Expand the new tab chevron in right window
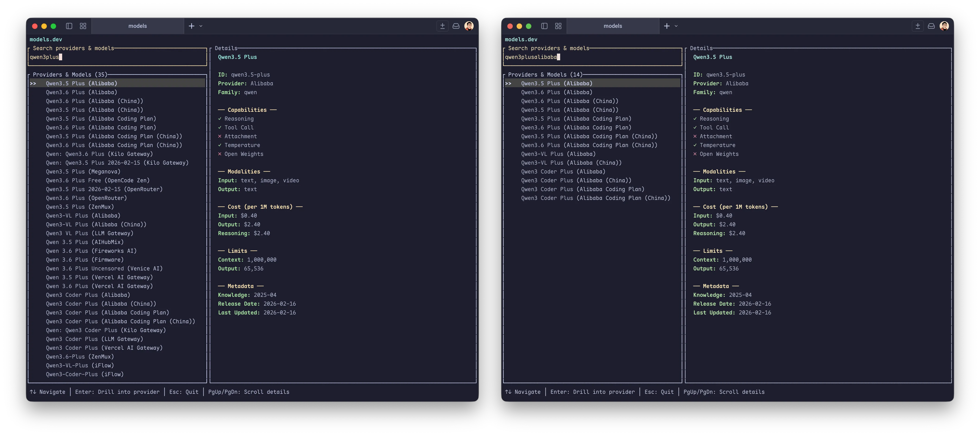Screen dimensions: 980x436 tap(676, 26)
